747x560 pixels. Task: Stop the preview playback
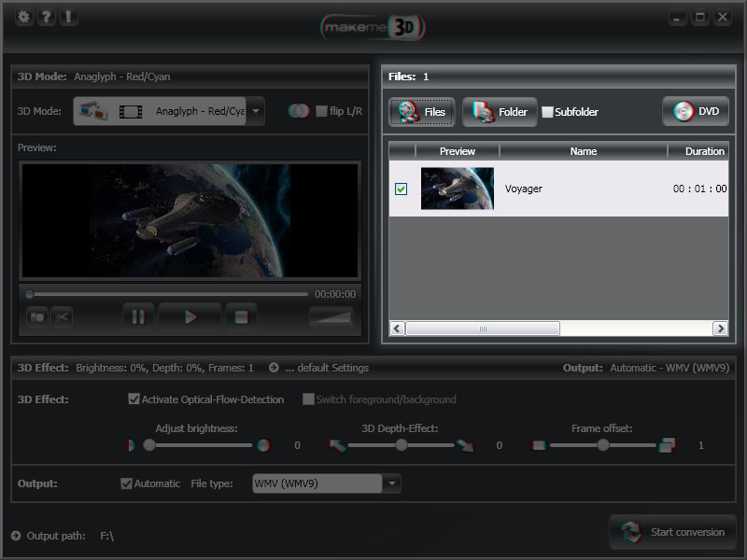tap(242, 317)
